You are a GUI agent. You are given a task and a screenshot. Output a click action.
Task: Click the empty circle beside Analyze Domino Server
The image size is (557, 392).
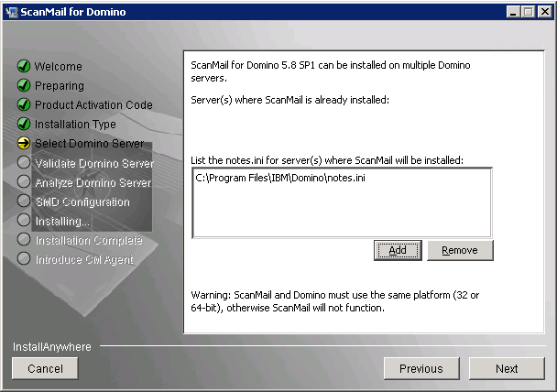click(x=24, y=181)
